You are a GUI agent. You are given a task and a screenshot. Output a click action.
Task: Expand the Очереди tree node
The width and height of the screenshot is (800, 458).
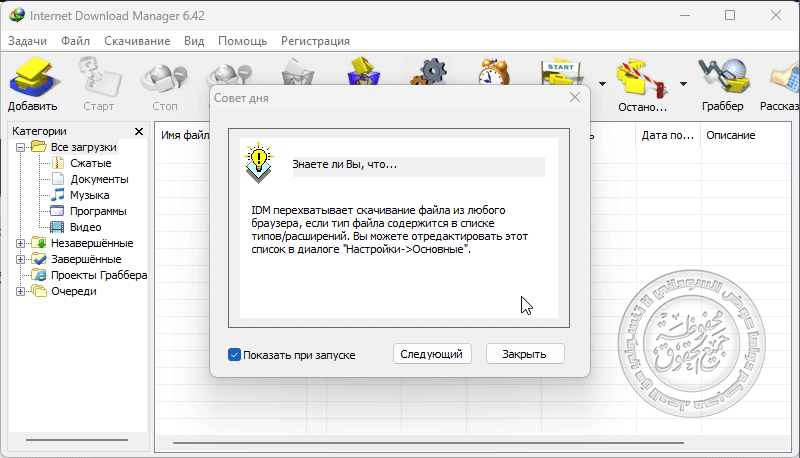tap(20, 291)
